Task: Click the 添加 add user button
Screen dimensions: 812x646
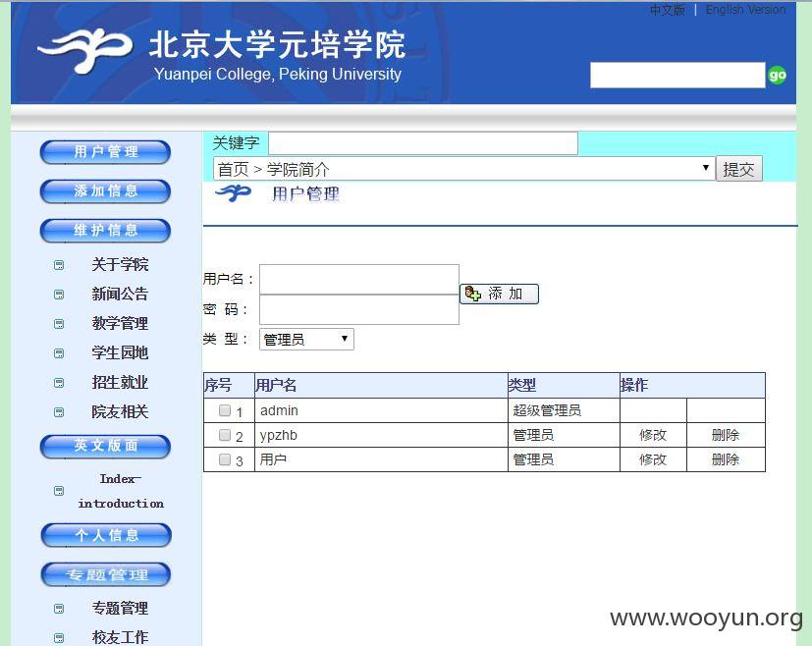Action: tap(499, 294)
